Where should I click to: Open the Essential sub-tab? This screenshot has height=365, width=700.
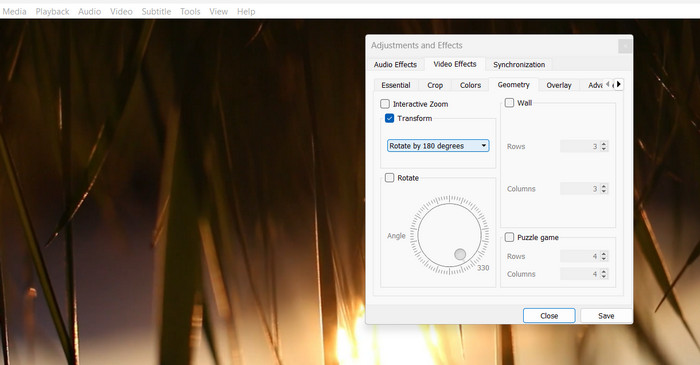396,85
